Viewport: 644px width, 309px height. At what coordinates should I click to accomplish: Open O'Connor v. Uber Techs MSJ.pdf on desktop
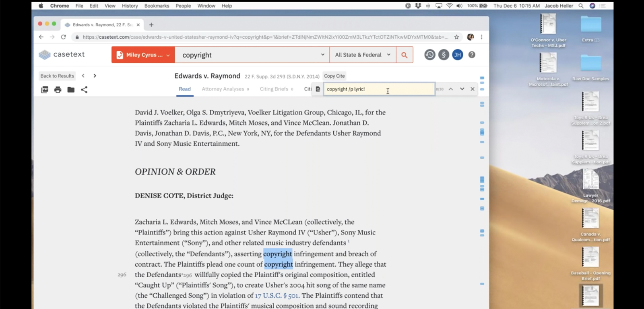(x=548, y=30)
